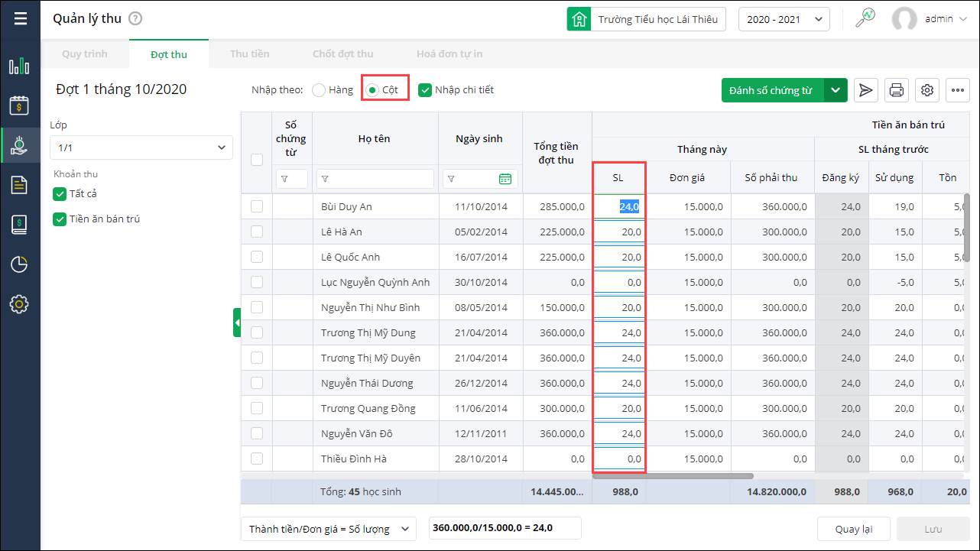
Task: Open the bar chart dashboard icon
Action: tap(19, 66)
